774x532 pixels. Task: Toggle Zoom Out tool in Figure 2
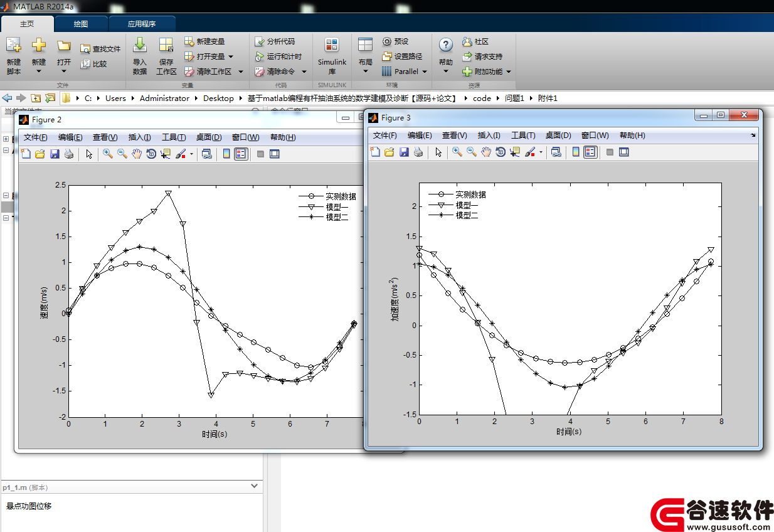pyautogui.click(x=122, y=154)
